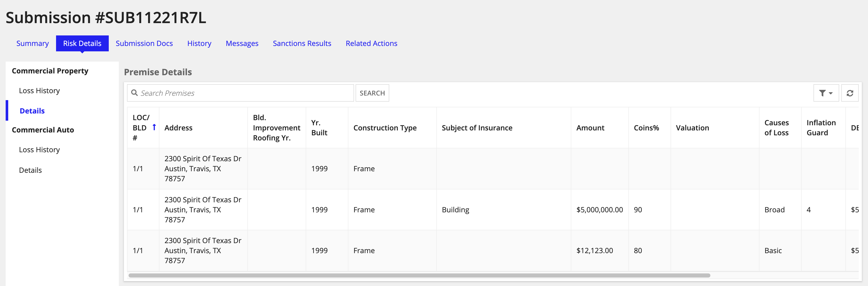
Task: Select Loss History under Commercial Property
Action: (39, 90)
